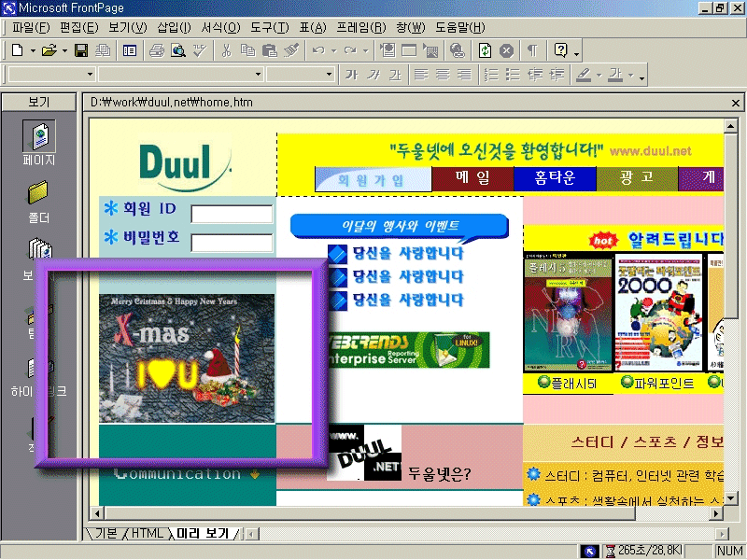Open the 도구(T) menu
The width and height of the screenshot is (747, 560).
(x=270, y=27)
